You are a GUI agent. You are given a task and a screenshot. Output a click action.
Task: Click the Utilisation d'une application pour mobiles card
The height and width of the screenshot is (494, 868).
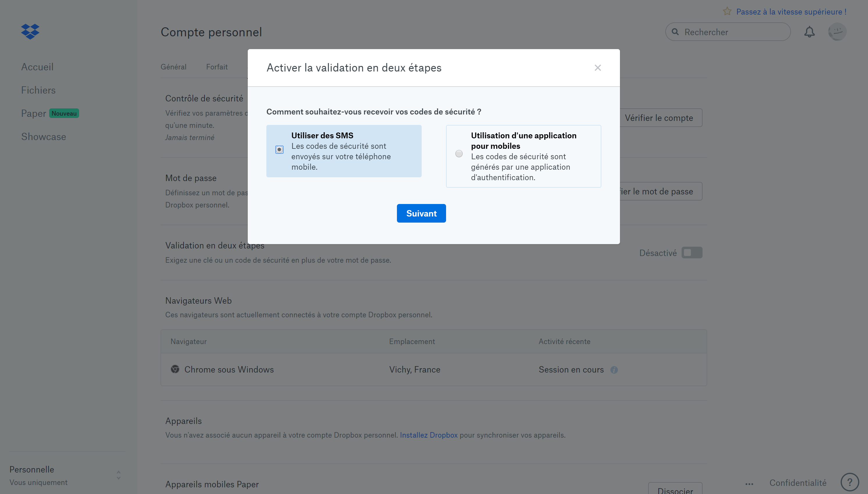pos(523,156)
